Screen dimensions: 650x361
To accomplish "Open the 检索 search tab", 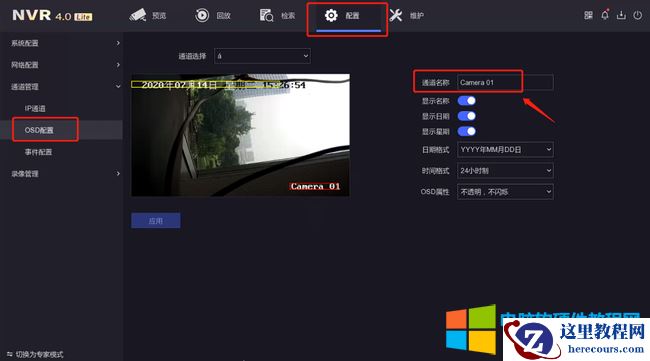I will coord(277,15).
